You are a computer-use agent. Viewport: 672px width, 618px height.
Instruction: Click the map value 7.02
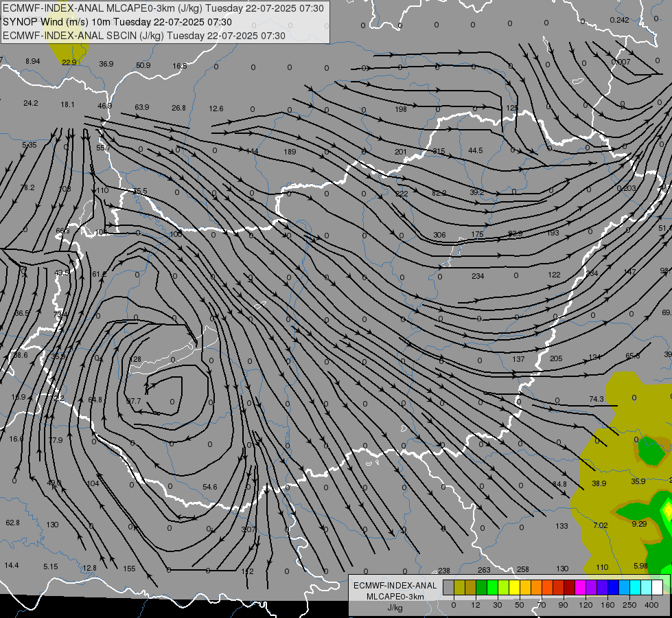point(601,525)
